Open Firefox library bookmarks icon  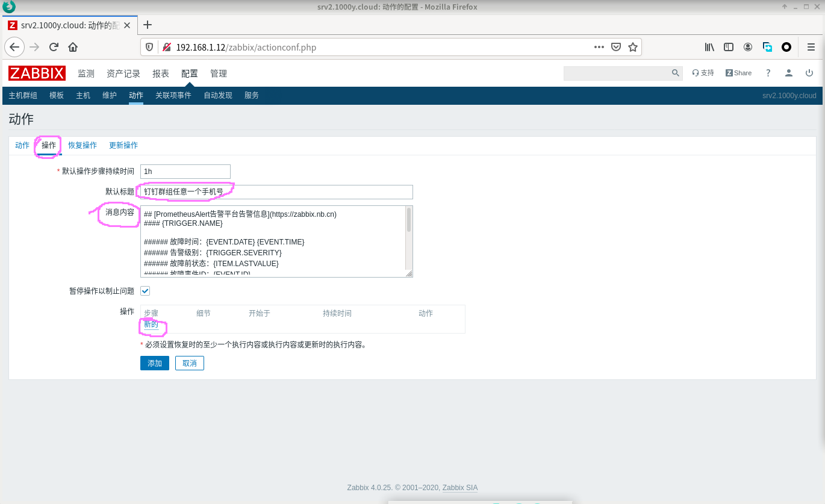pyautogui.click(x=710, y=47)
